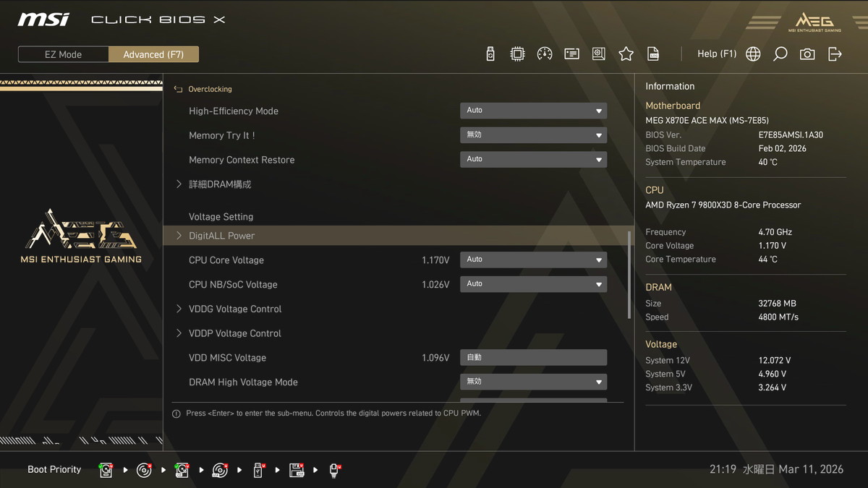The height and width of the screenshot is (488, 868).
Task: Click the globe language icon
Action: (x=753, y=54)
